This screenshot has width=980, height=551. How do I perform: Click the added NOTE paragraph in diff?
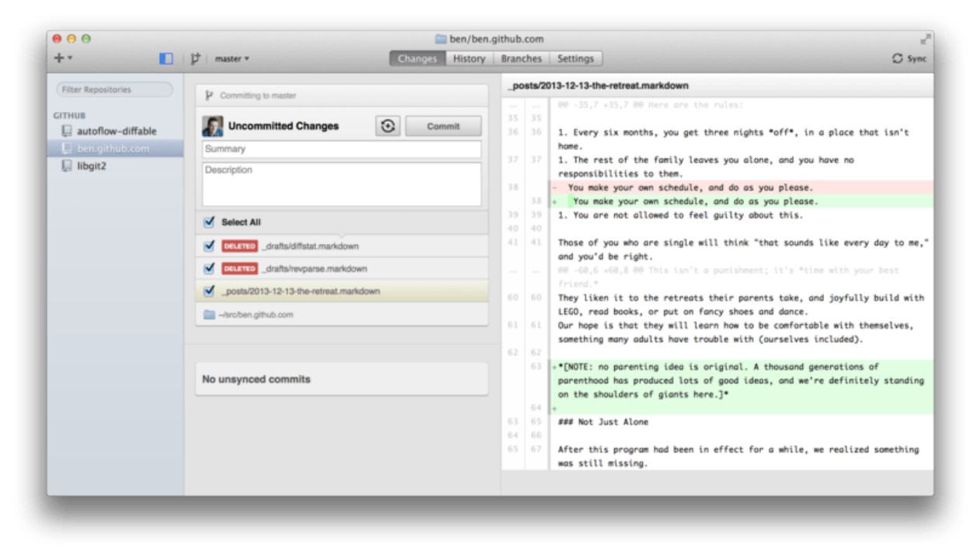coord(742,380)
